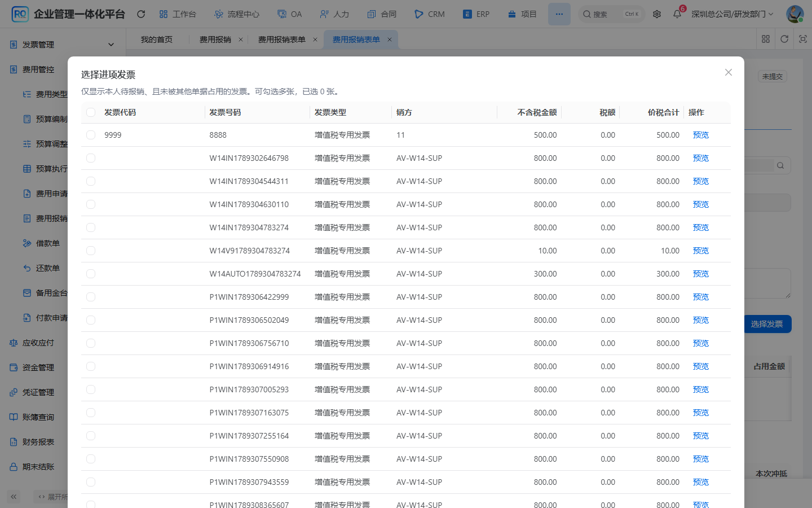Preview invoice P1WIN1789307943559
812x508 pixels.
tap(701, 482)
